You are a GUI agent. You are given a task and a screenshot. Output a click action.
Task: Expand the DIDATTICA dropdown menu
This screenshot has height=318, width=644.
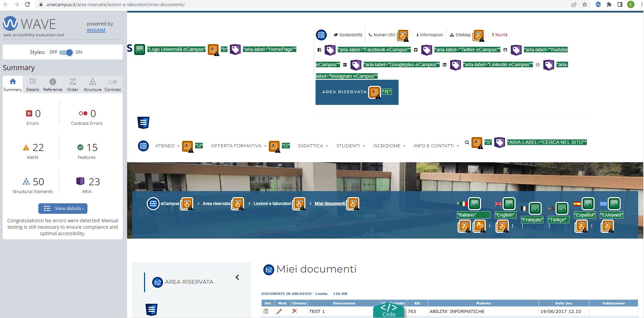[x=313, y=146]
